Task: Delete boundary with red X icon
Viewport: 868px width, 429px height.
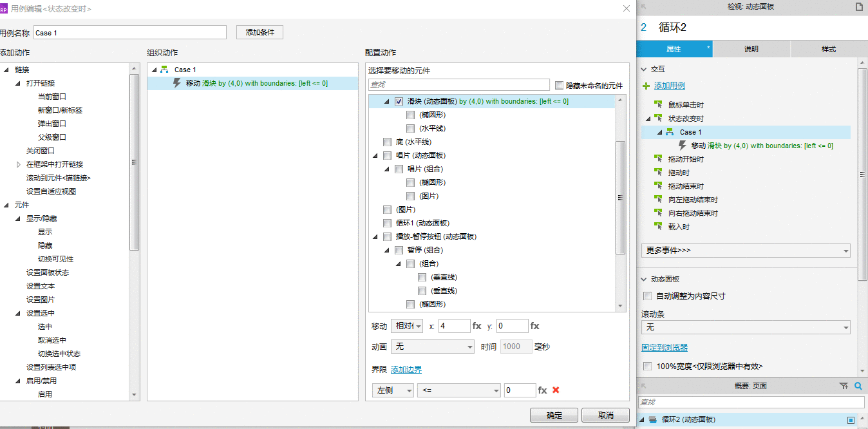Action: [556, 390]
